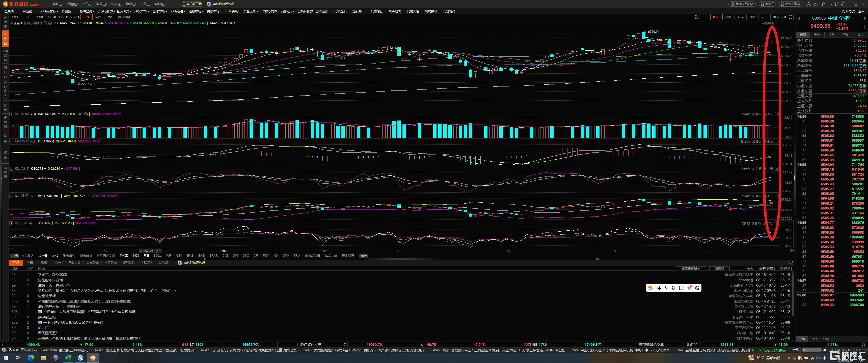This screenshot has width=868, height=363.
Task: Switch to 公告 tab in news panel
Action: coord(58,263)
